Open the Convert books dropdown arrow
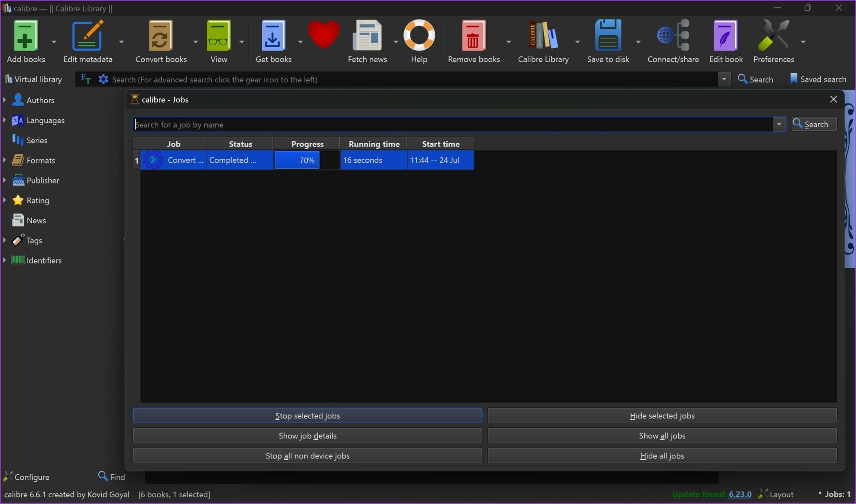This screenshot has width=856, height=504. (x=195, y=42)
